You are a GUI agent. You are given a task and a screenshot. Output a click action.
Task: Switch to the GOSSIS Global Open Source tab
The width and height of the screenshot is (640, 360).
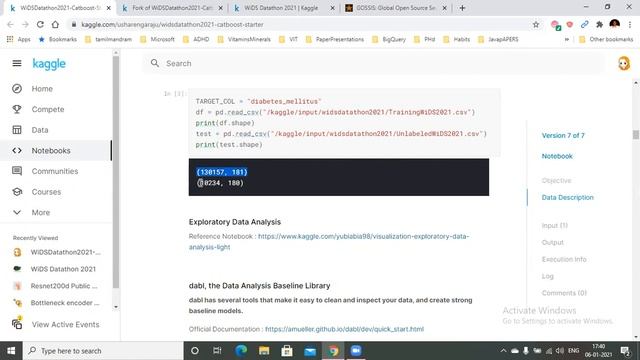395,8
